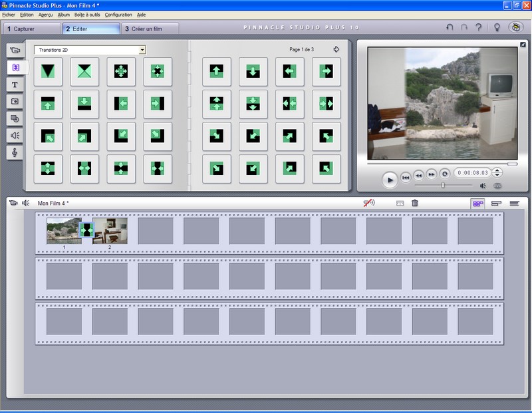The width and height of the screenshot is (532, 413).
Task: Click the split clip razor icon
Action: pyautogui.click(x=400, y=204)
